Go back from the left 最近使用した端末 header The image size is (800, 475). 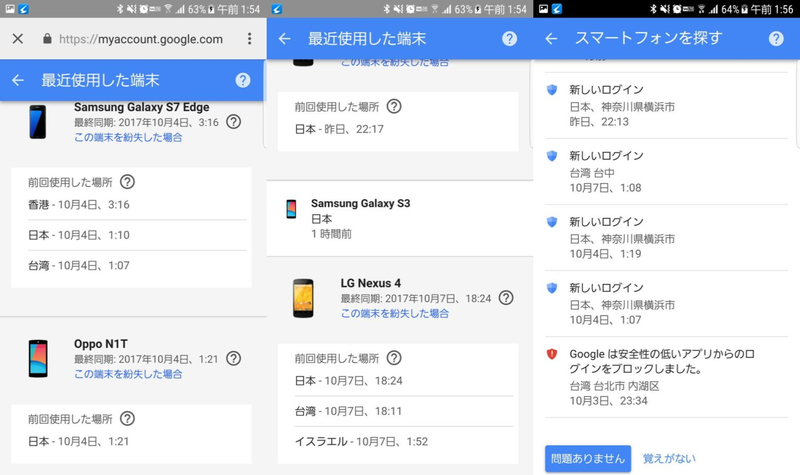(x=17, y=80)
